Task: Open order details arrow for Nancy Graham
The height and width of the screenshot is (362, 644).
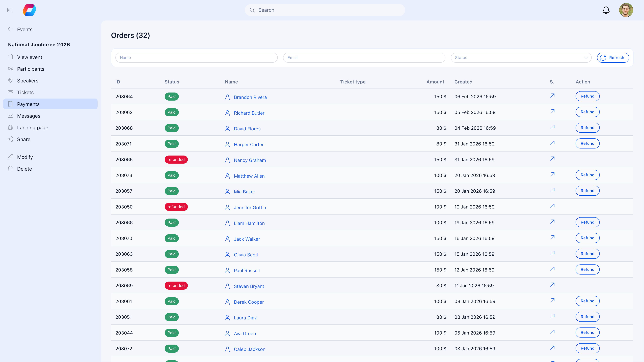Action: (x=552, y=158)
